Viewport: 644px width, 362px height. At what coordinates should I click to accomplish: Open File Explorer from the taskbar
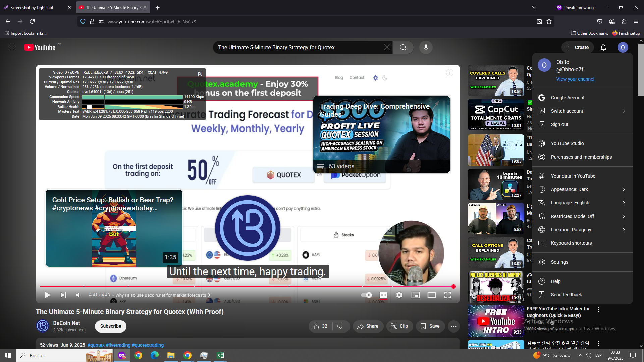(171, 355)
